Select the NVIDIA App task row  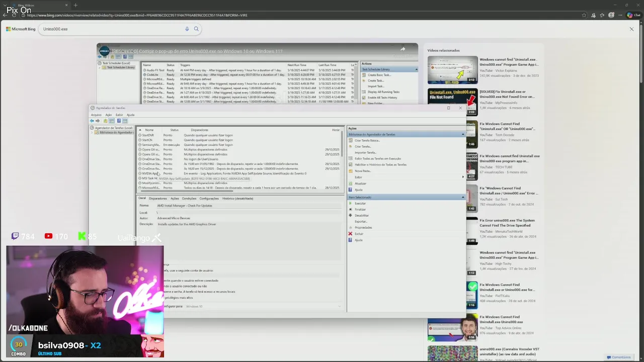point(239,173)
